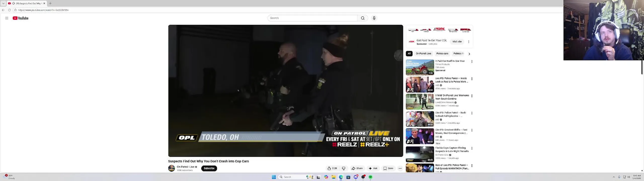
Task: Click the browser address bar URL
Action: pos(43,10)
